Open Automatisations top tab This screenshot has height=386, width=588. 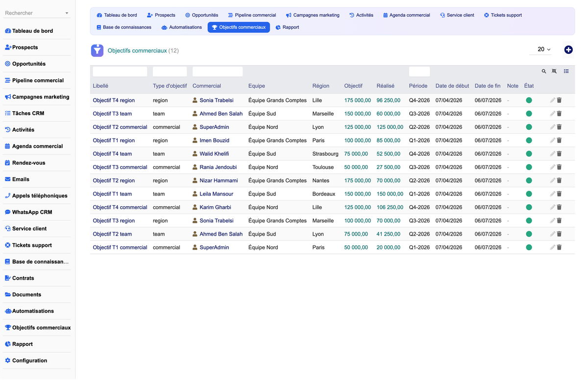pyautogui.click(x=181, y=27)
